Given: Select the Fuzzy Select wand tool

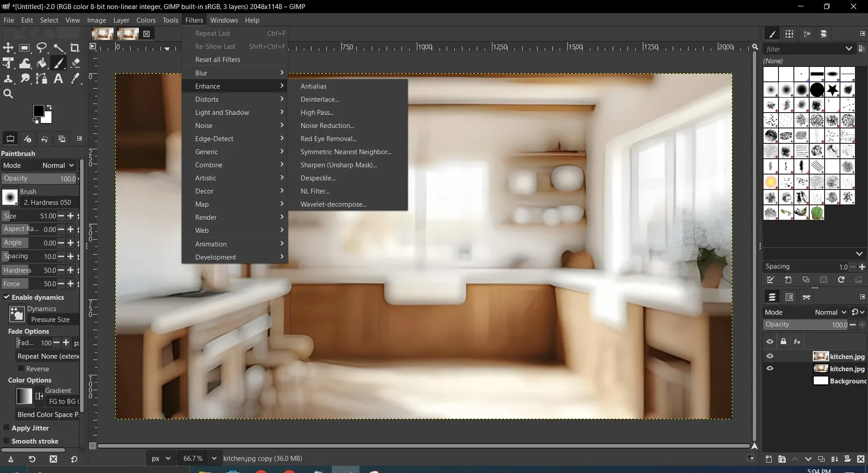Looking at the screenshot, I should (x=58, y=47).
